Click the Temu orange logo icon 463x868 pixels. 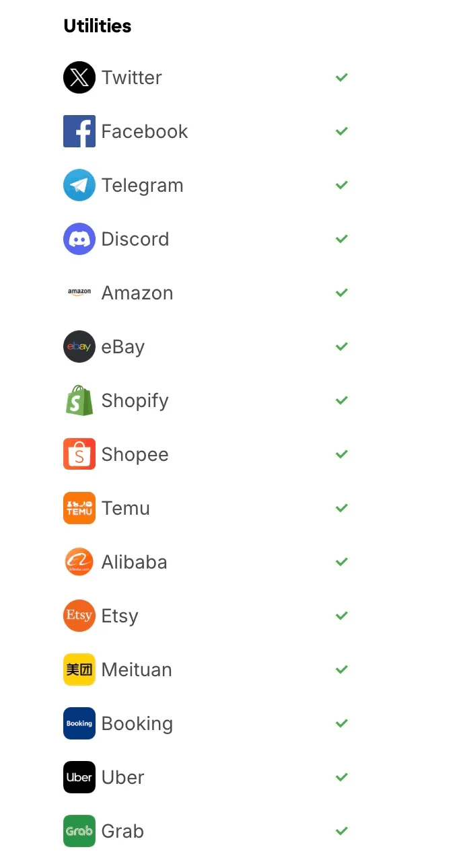pos(79,508)
